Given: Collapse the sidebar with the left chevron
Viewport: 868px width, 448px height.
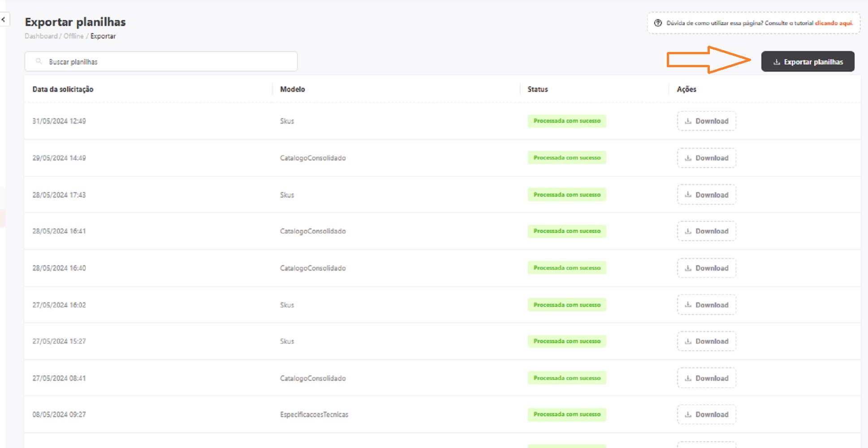Looking at the screenshot, I should (x=4, y=20).
